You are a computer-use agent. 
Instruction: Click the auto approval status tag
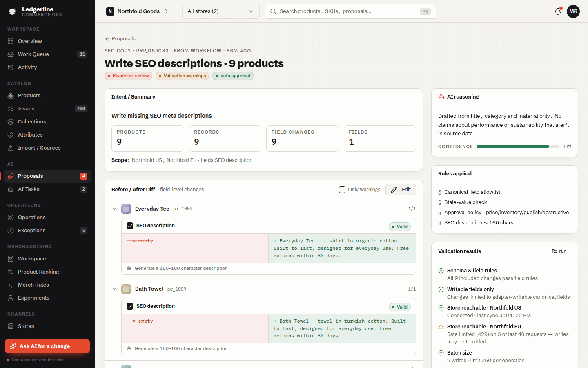(233, 76)
